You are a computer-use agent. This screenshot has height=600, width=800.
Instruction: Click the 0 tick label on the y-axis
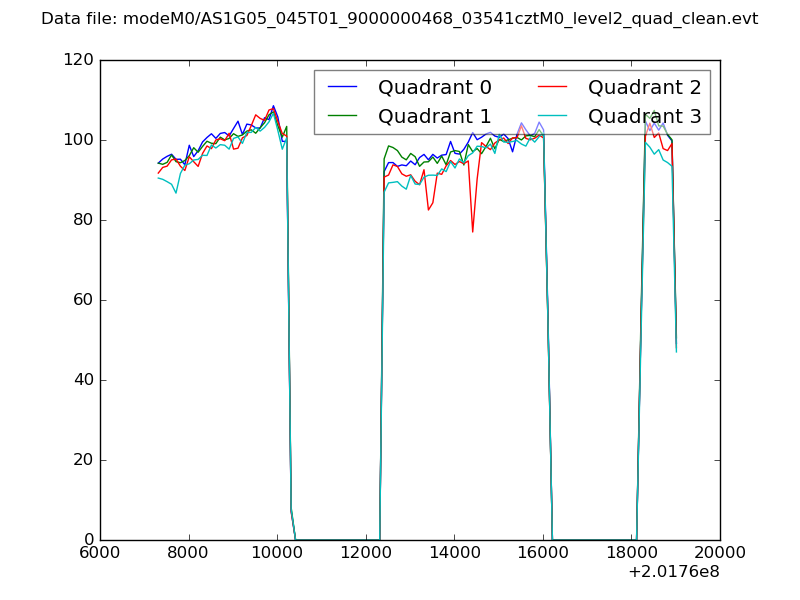tap(89, 540)
